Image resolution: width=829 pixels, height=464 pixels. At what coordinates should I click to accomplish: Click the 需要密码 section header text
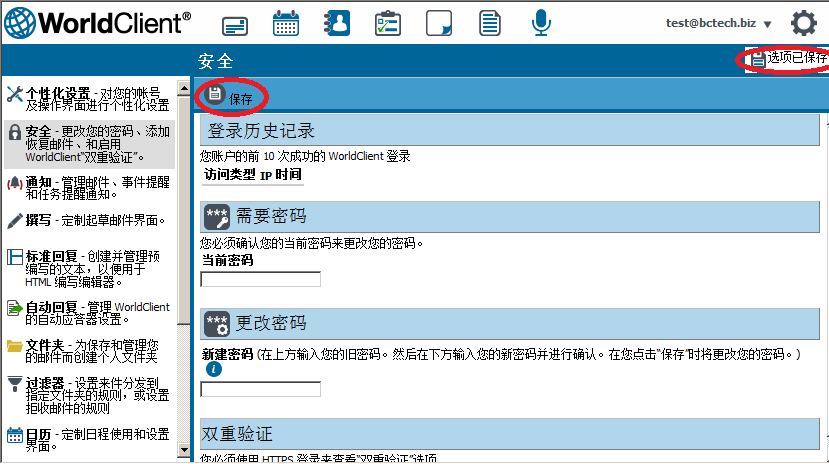(271, 216)
